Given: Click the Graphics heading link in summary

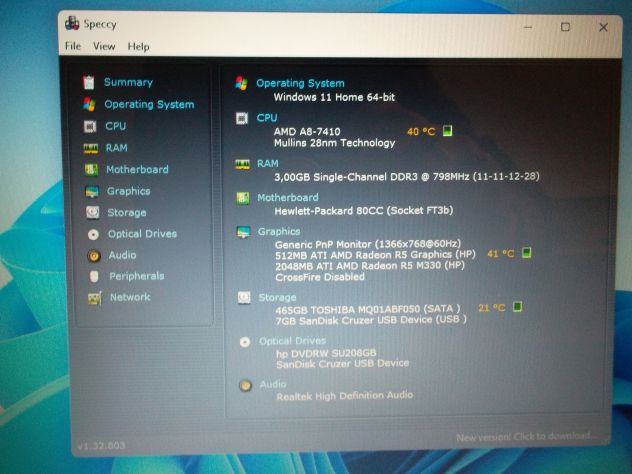Looking at the screenshot, I should point(279,231).
